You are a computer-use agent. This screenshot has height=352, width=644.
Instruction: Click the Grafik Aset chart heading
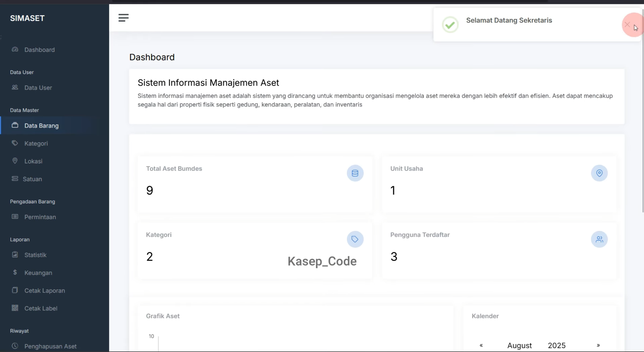click(163, 316)
